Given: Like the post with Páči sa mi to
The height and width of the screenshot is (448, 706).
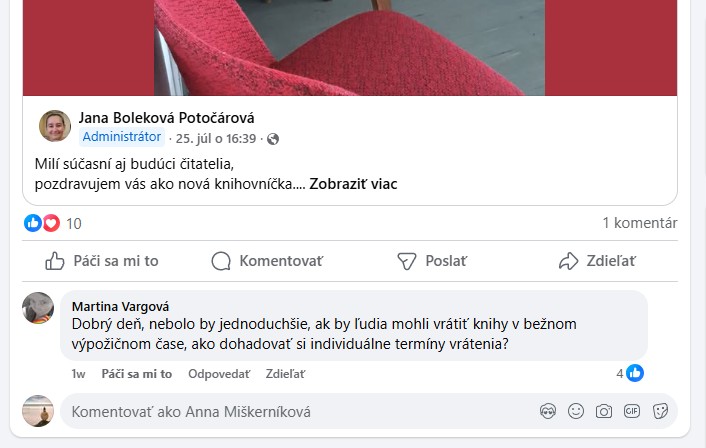Looking at the screenshot, I should tap(102, 261).
